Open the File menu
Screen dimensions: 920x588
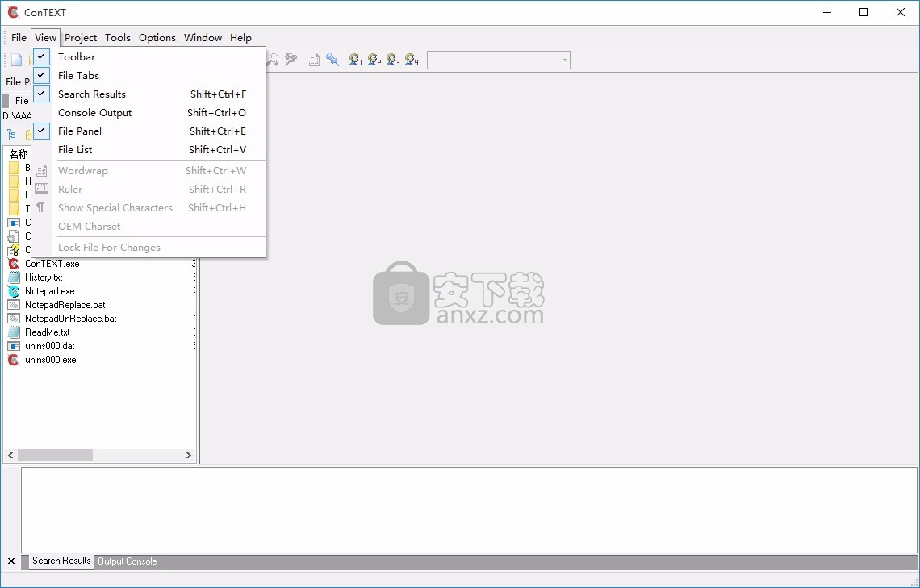pos(19,38)
